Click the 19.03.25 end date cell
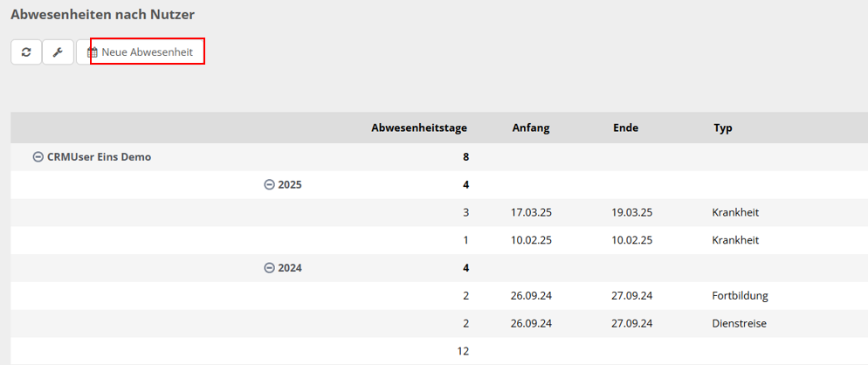 (x=632, y=212)
